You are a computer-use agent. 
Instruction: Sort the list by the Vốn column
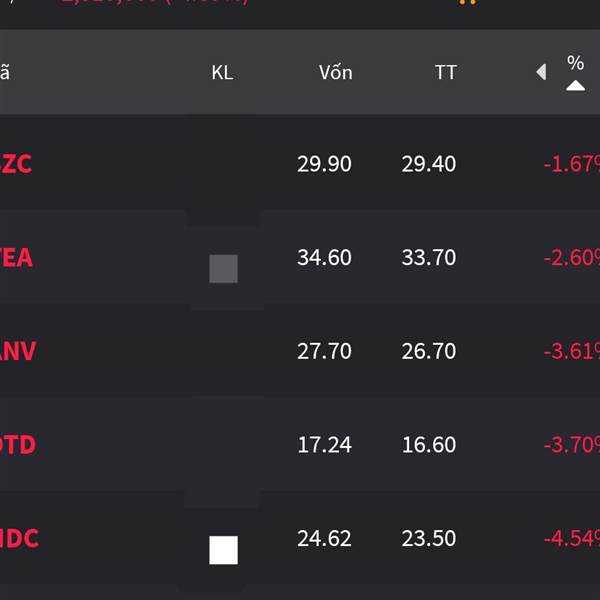(x=335, y=72)
